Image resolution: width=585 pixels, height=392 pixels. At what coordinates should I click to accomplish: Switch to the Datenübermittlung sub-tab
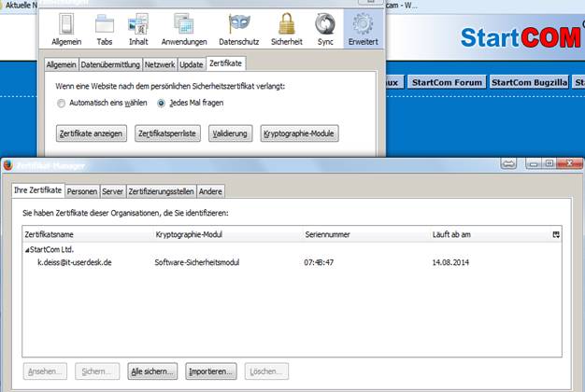(110, 64)
